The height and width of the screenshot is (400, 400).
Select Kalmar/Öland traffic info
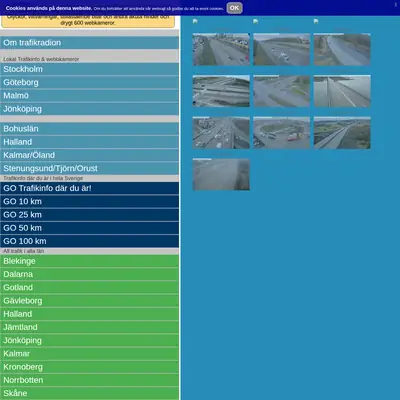coord(89,155)
